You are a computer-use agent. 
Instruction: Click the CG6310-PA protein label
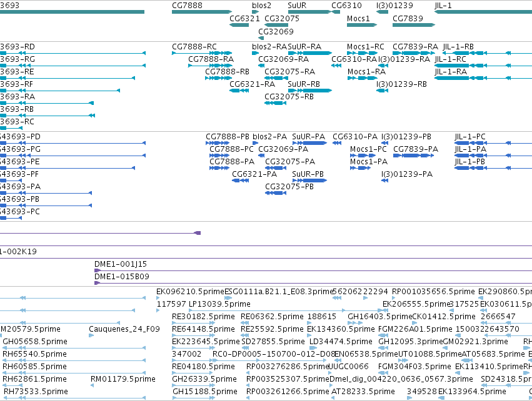coord(355,137)
